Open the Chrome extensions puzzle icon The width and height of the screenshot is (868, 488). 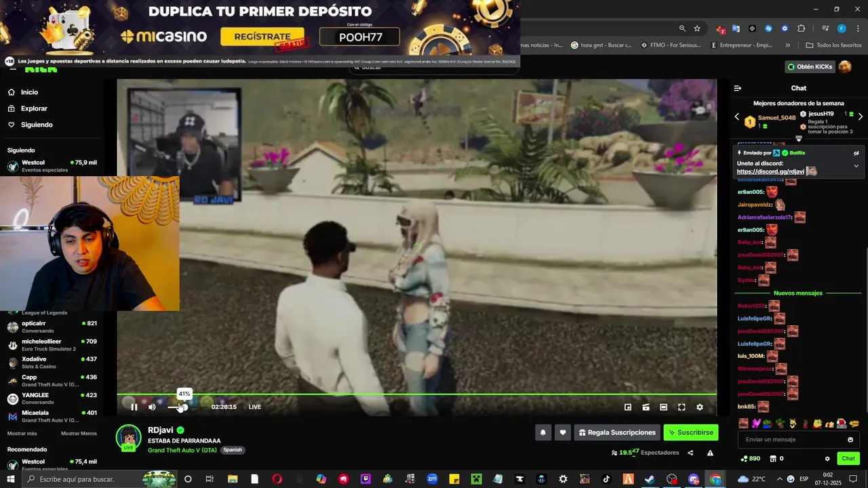click(802, 28)
